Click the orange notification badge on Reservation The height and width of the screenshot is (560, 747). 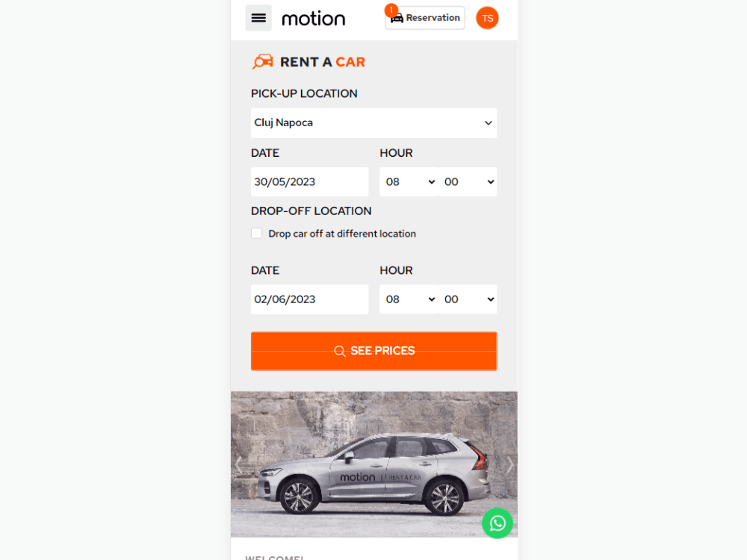(391, 10)
